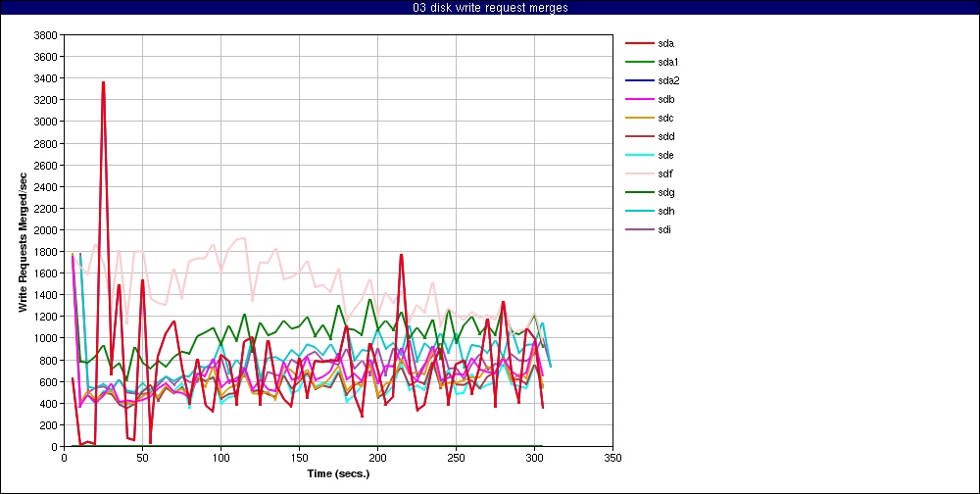Select the 'sda2' legend label

pyautogui.click(x=668, y=80)
